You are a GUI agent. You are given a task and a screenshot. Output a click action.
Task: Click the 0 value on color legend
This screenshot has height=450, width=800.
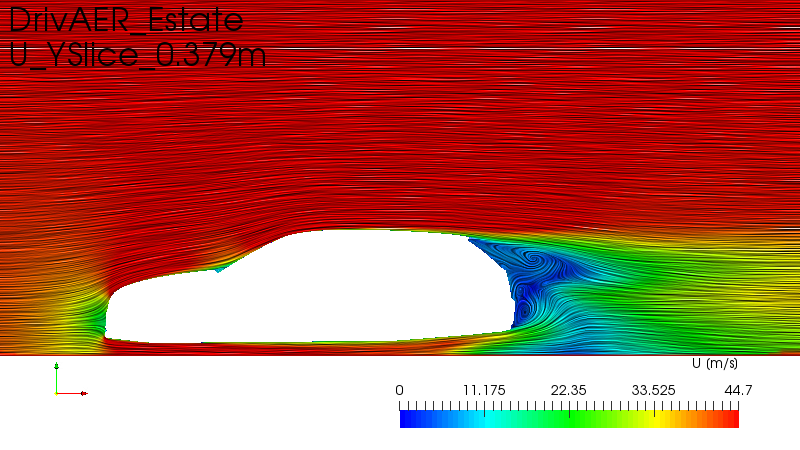click(399, 390)
